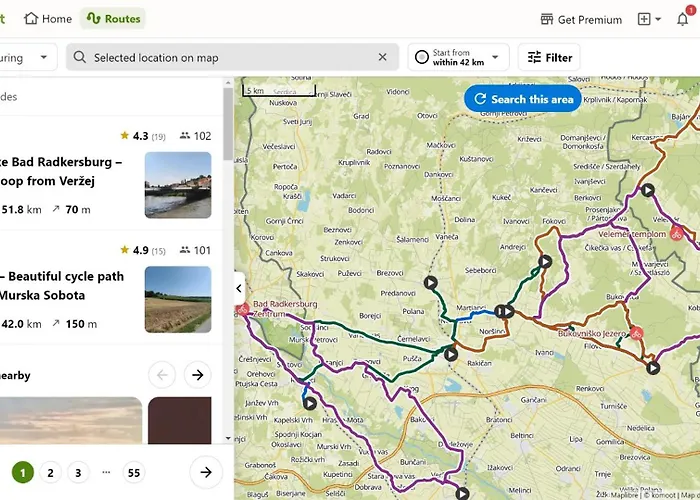Clear the location search with X icon

pyautogui.click(x=382, y=58)
